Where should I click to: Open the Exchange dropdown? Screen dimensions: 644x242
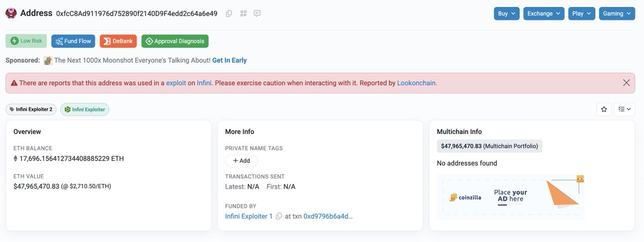[x=544, y=13]
